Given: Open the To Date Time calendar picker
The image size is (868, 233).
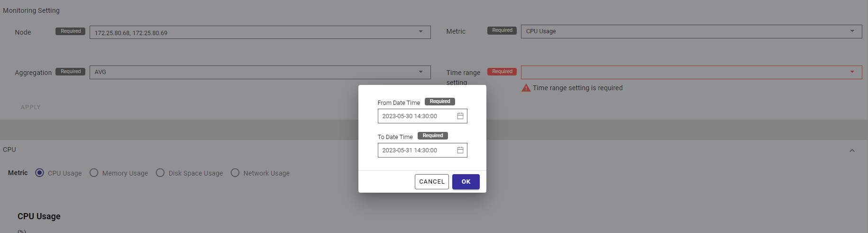Looking at the screenshot, I should coord(460,150).
